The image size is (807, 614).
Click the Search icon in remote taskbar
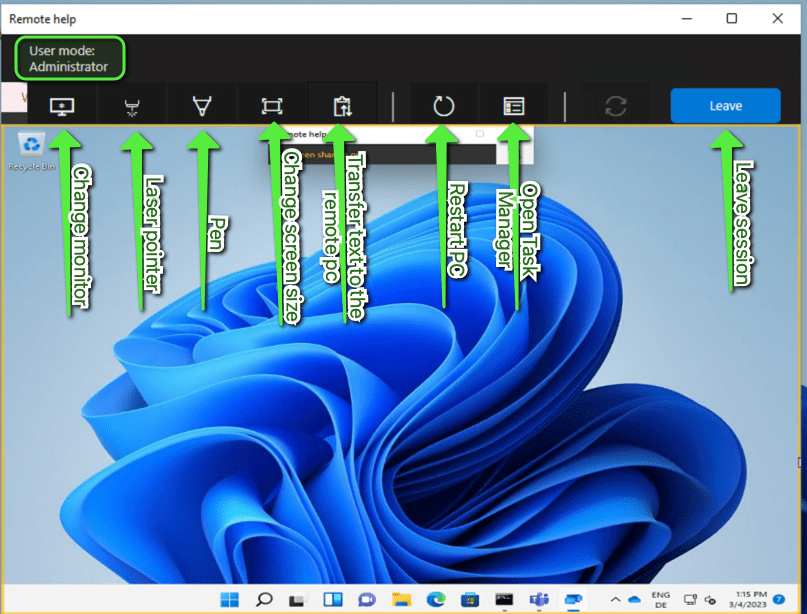tap(264, 599)
